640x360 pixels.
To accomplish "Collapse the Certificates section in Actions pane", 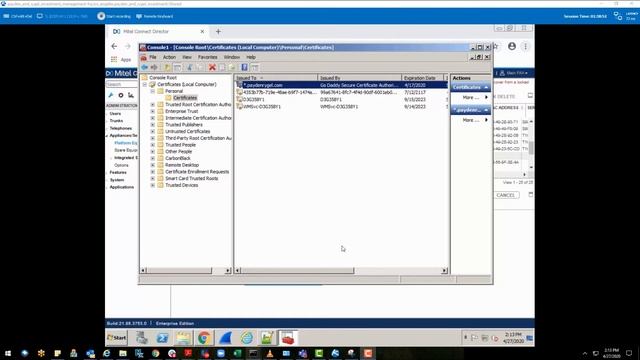I will click(x=486, y=87).
